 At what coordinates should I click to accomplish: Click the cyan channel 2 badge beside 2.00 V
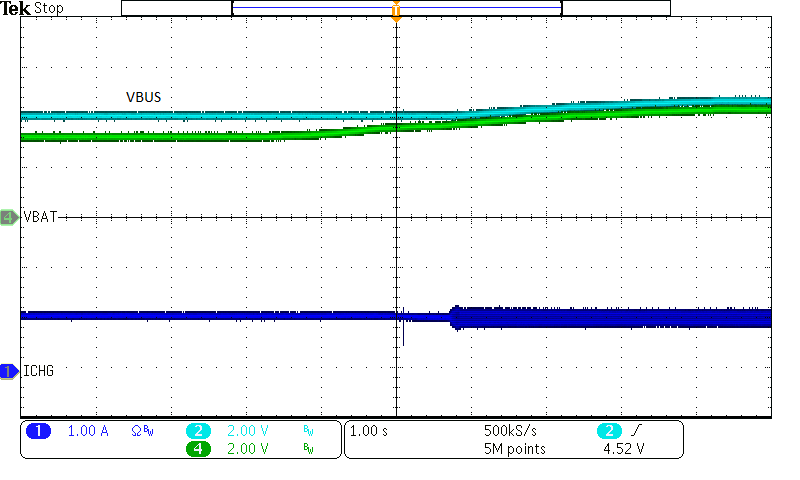(198, 431)
